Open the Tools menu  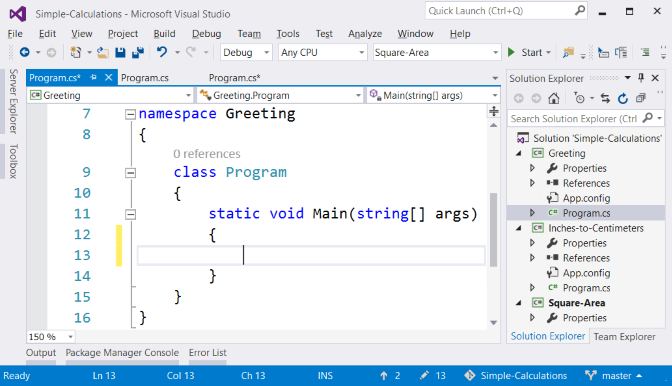click(288, 34)
